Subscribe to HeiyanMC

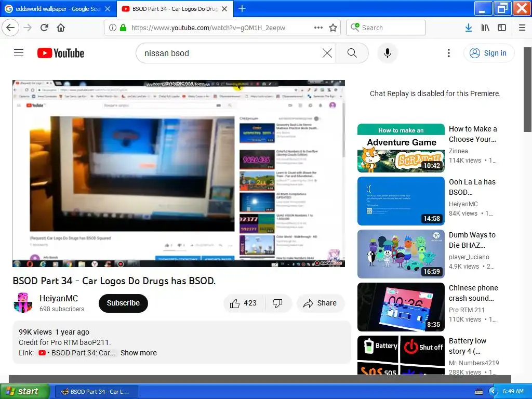pos(123,303)
